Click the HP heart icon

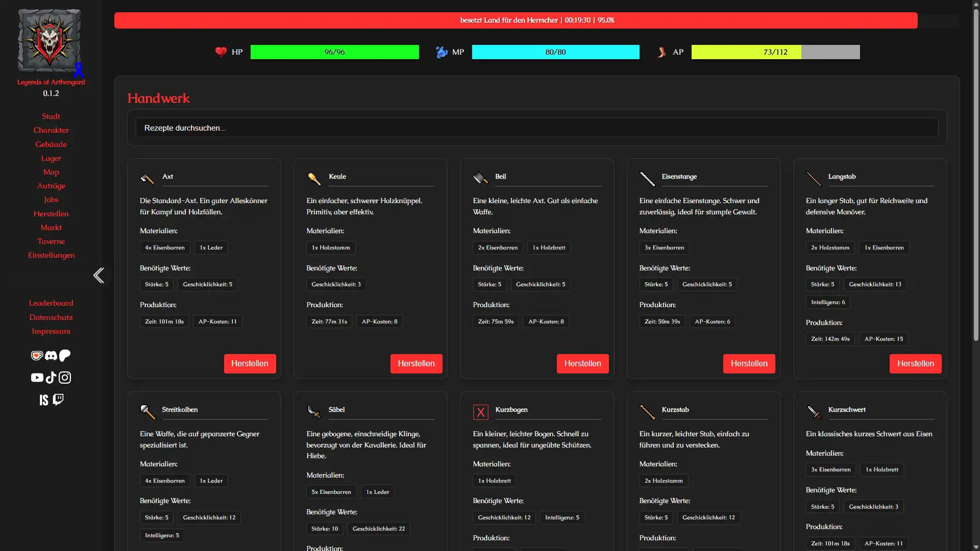tap(220, 52)
